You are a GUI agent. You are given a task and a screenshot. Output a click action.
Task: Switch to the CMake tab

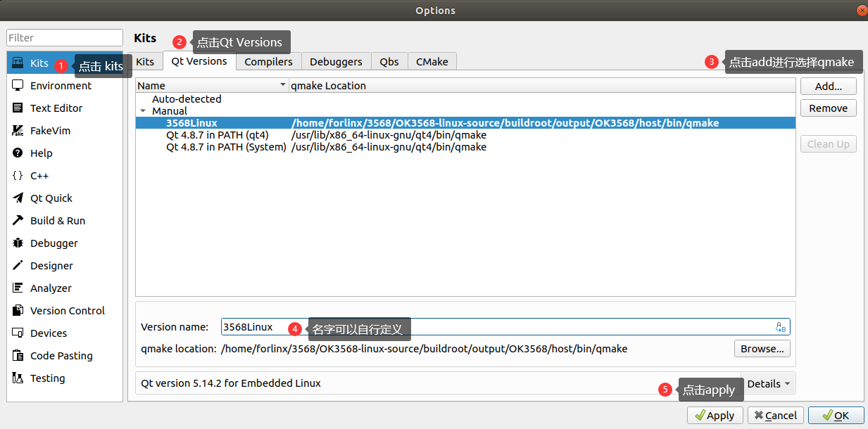coord(432,62)
